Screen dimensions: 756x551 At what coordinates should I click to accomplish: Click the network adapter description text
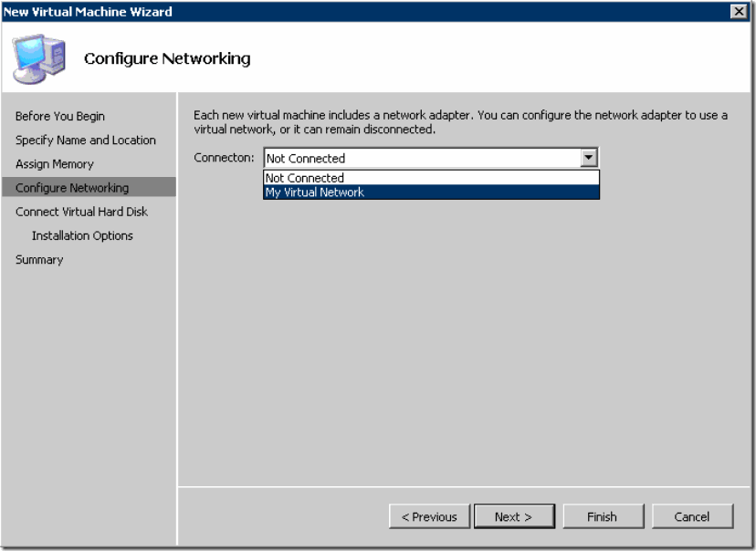tap(460, 122)
